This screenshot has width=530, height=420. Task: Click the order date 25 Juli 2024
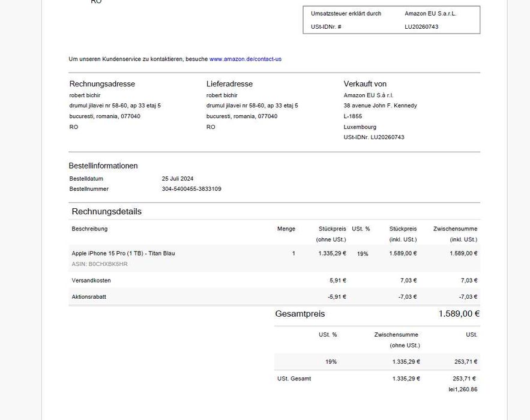pyautogui.click(x=178, y=179)
